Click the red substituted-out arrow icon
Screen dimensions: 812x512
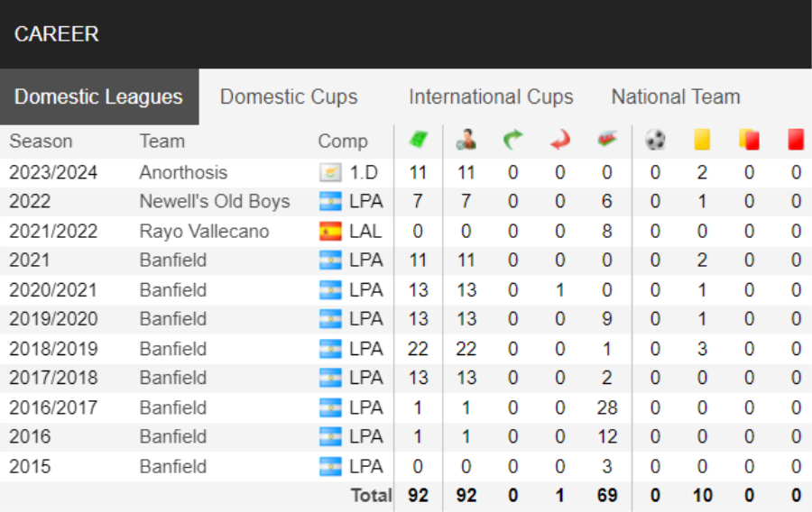point(559,140)
